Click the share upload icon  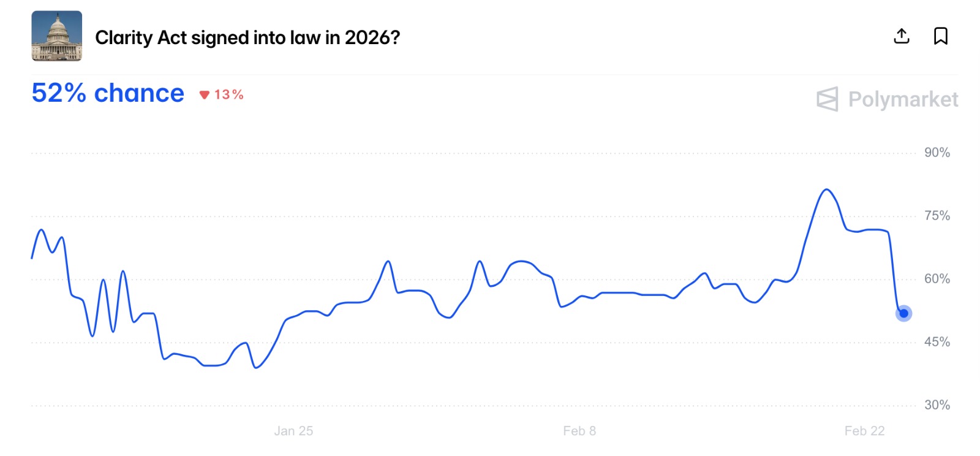coord(901,36)
